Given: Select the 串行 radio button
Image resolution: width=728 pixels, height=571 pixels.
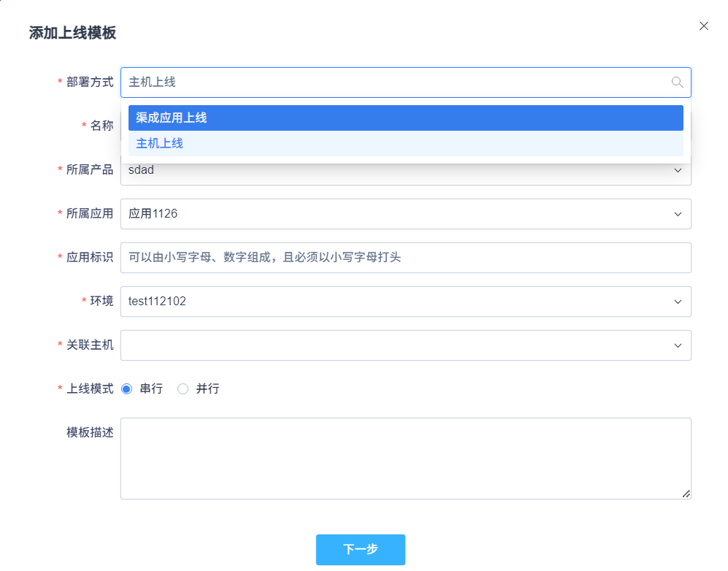Looking at the screenshot, I should click(127, 389).
